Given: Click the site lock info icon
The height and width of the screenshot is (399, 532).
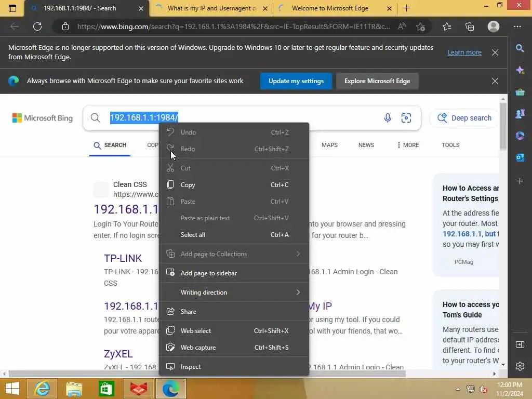Looking at the screenshot, I should [x=65, y=26].
